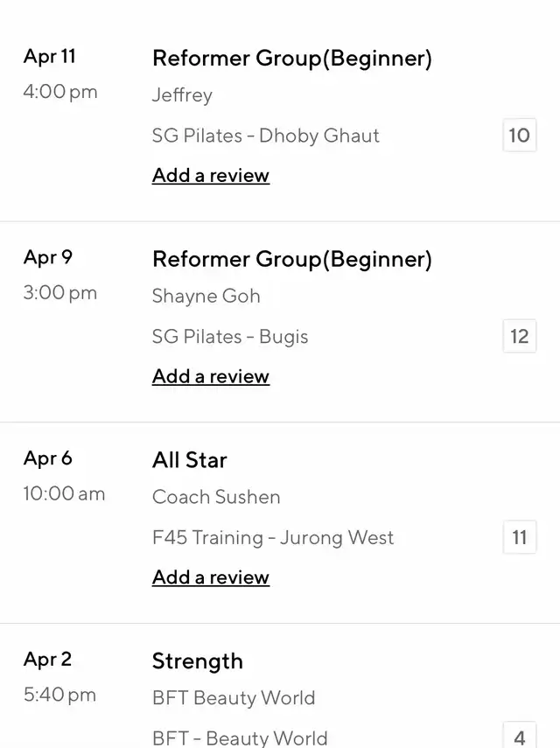Tap instructor name Shayne Goh

[x=206, y=297]
